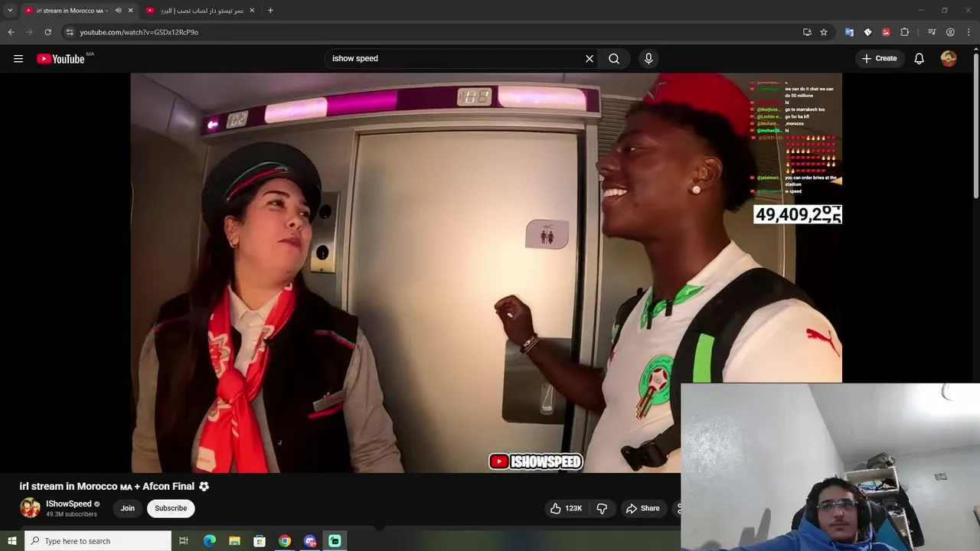Open Discord from taskbar
The image size is (980, 551).
(x=310, y=541)
